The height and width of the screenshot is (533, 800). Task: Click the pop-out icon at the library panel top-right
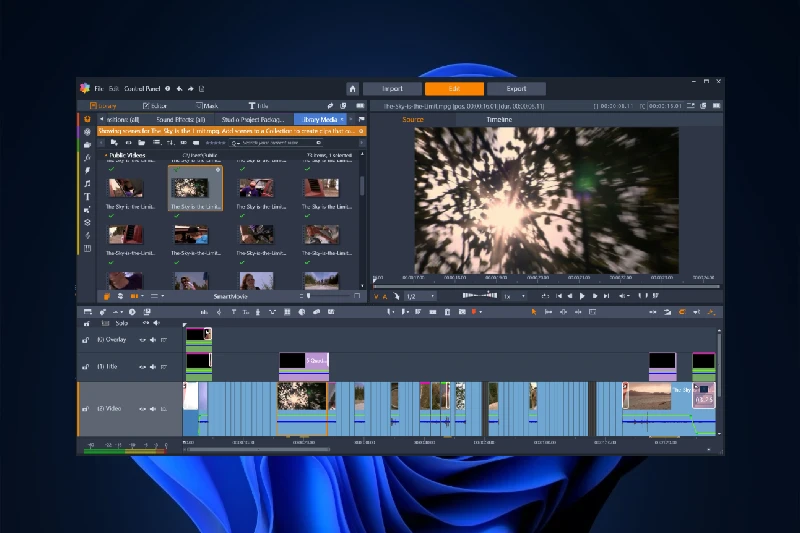click(x=343, y=106)
